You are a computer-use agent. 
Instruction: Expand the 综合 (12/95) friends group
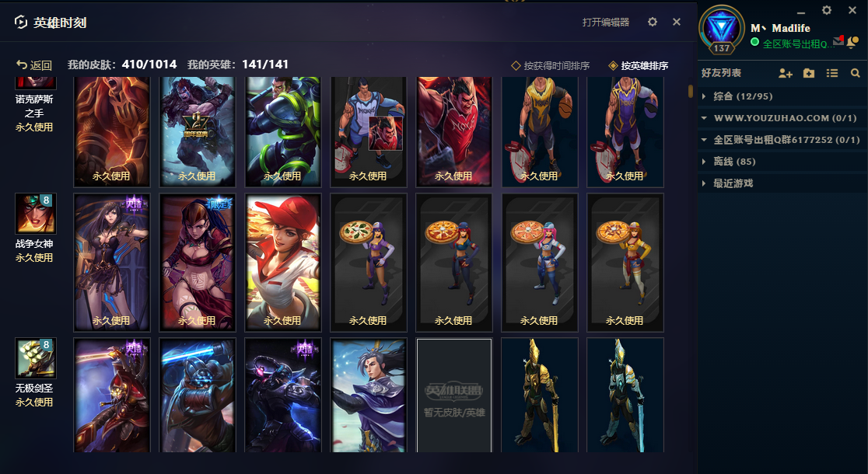coord(782,96)
